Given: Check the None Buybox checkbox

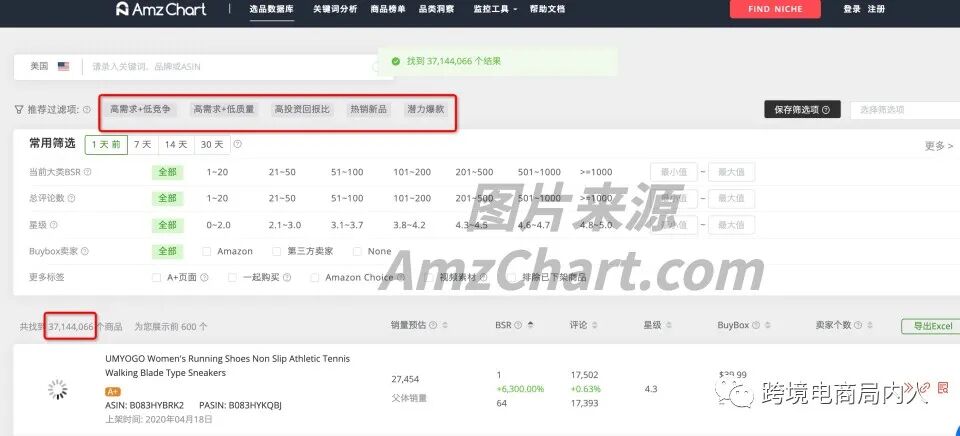Looking at the screenshot, I should (x=357, y=251).
